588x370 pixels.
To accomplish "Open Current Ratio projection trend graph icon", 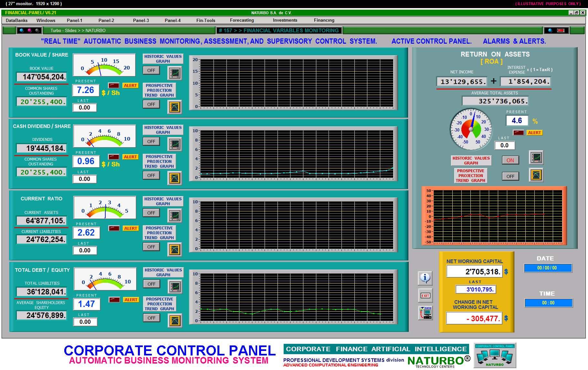I will coord(175,249).
